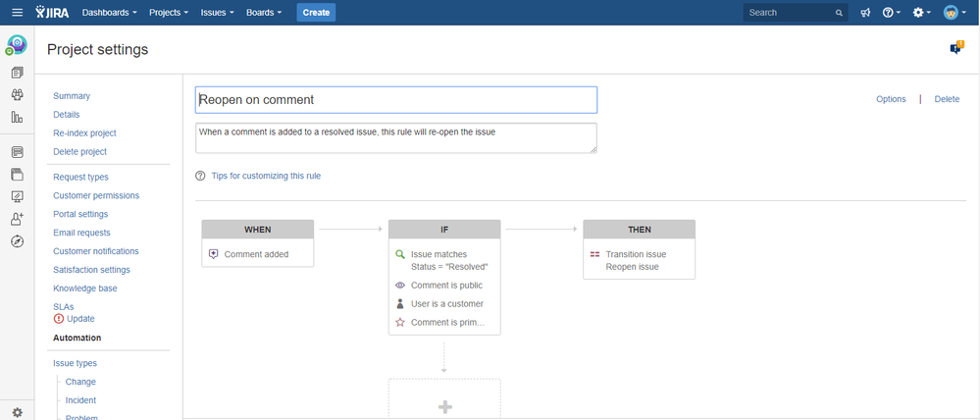Click the notification feedback icon at top right
Viewport: 980px width, 420px height.
click(956, 48)
